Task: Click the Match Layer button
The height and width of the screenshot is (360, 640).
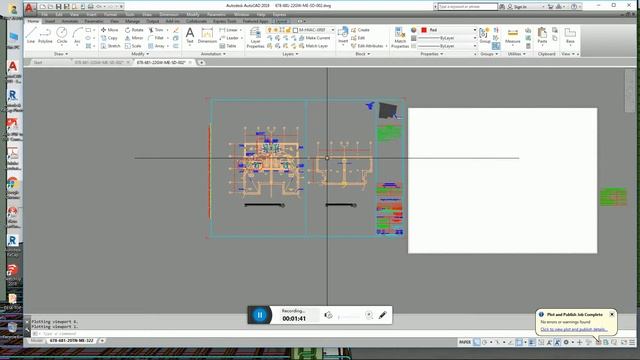Action: 313,46
